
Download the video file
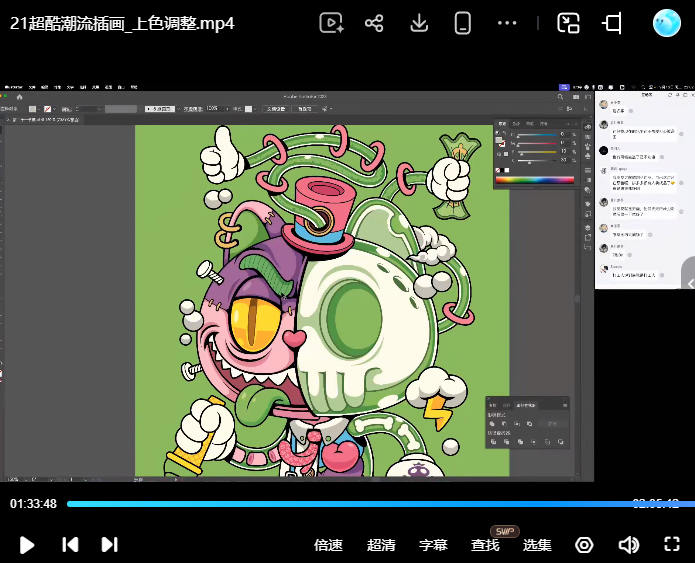click(x=419, y=23)
